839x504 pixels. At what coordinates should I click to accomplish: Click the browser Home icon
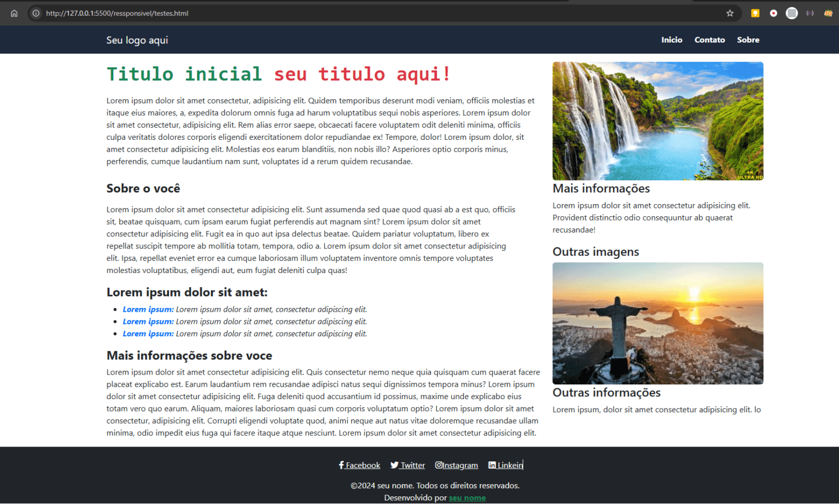click(14, 13)
